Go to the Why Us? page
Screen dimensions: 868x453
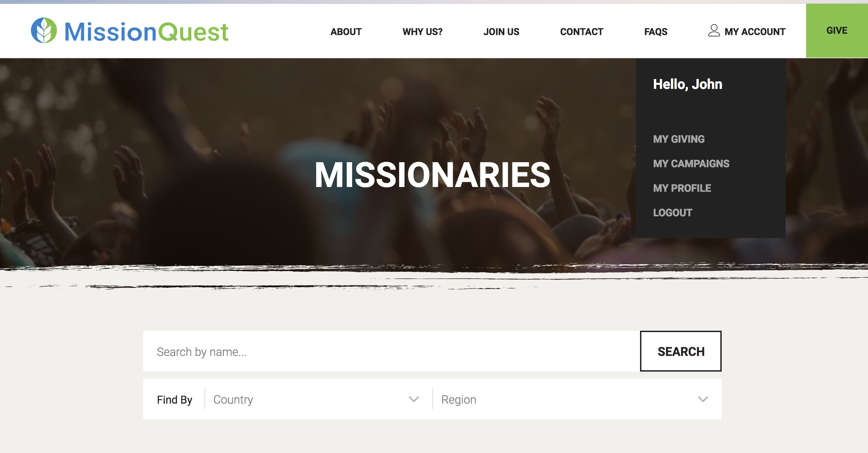[x=423, y=32]
